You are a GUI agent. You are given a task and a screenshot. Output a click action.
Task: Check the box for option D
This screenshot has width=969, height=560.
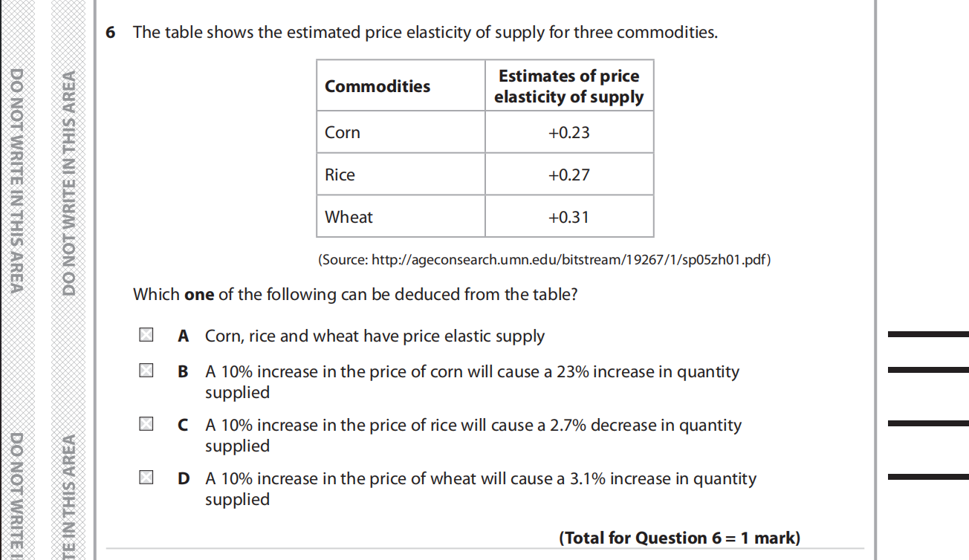(146, 478)
